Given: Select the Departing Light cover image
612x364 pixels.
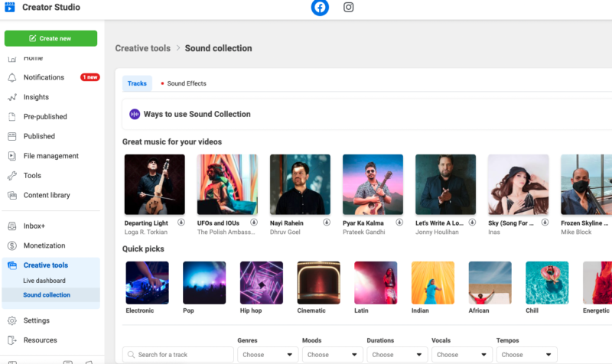Looking at the screenshot, I should pyautogui.click(x=155, y=184).
